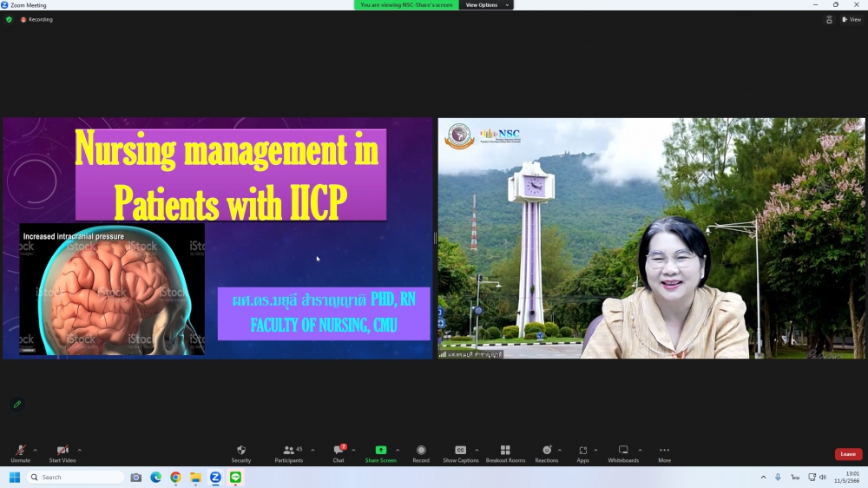Unmute the microphone in Zoom
This screenshot has width=868, height=488.
[19, 451]
